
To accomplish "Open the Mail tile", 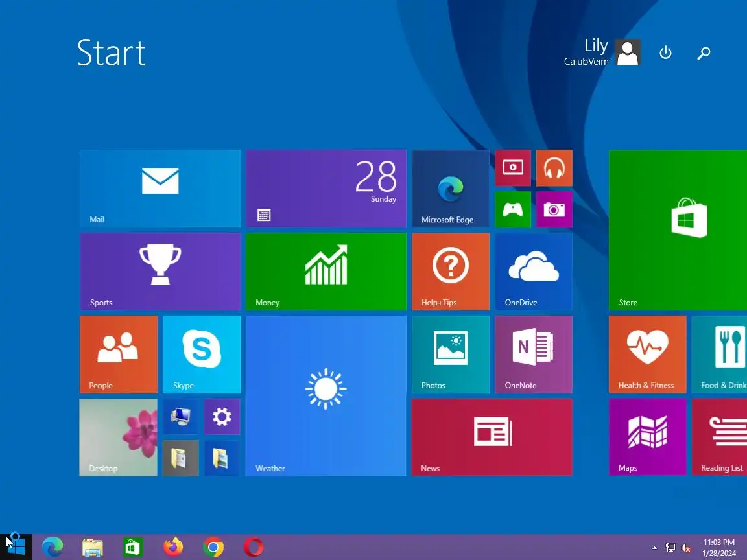I will click(160, 189).
